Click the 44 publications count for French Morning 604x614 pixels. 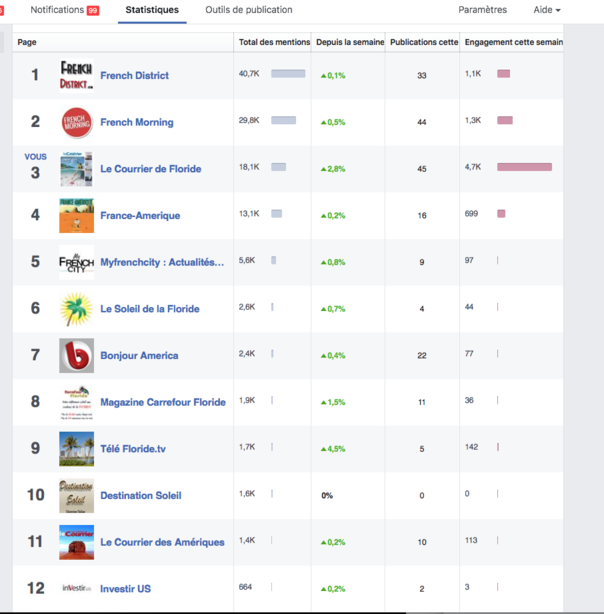click(x=422, y=122)
